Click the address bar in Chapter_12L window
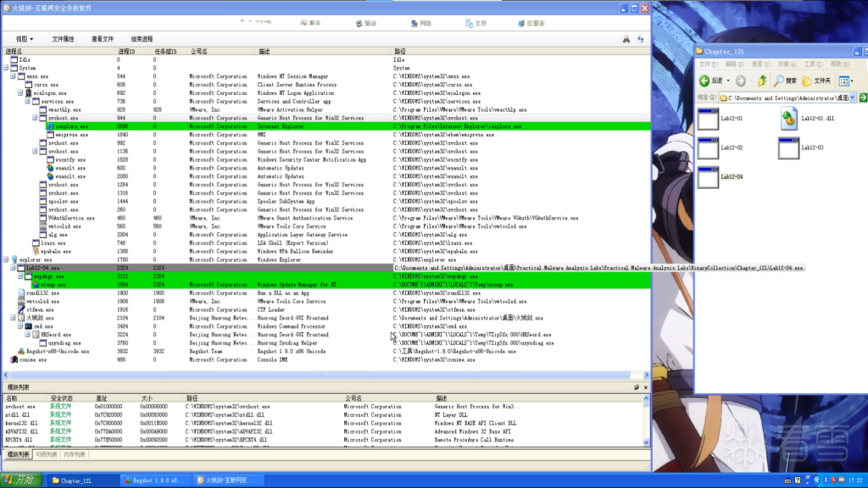The image size is (868, 488). click(787, 98)
